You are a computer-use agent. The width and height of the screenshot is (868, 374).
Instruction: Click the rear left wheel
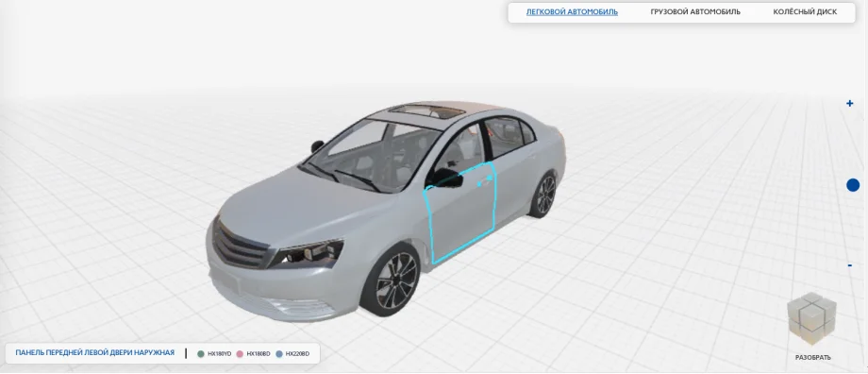[543, 194]
